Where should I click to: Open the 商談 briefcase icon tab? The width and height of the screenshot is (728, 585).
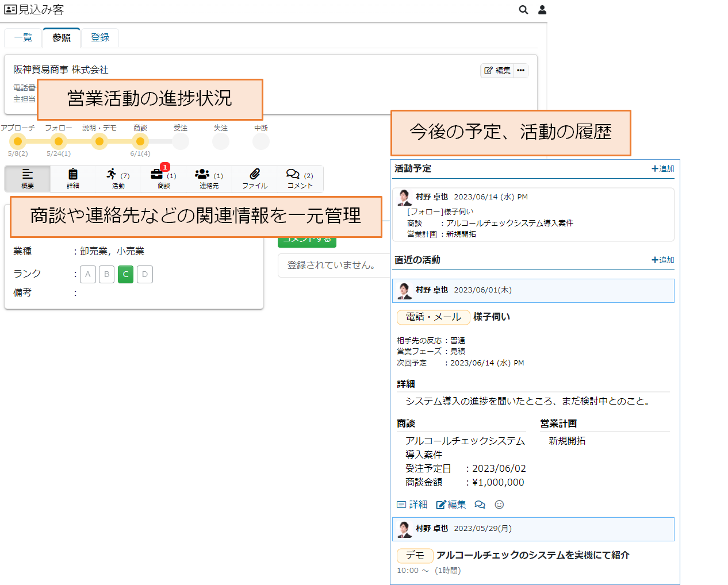tap(163, 178)
